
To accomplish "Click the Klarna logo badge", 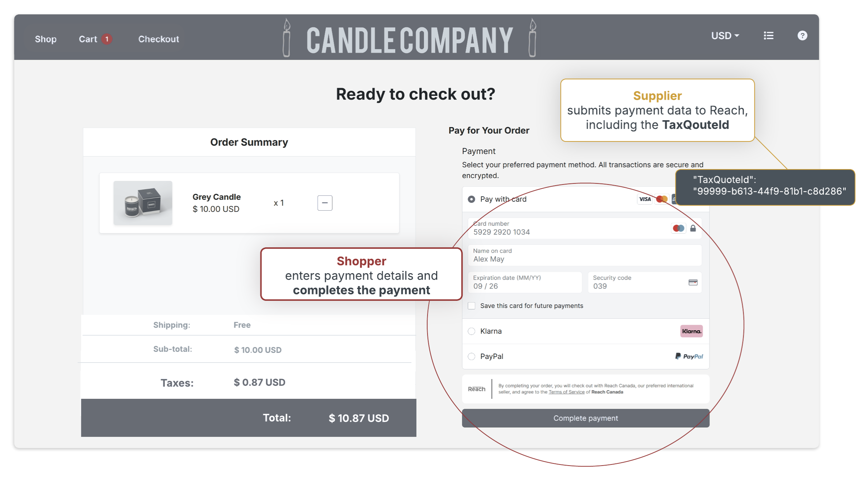I will [691, 331].
